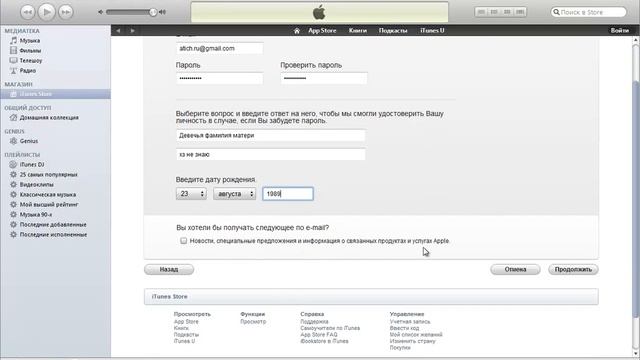Open the Подкасты tab

[393, 31]
